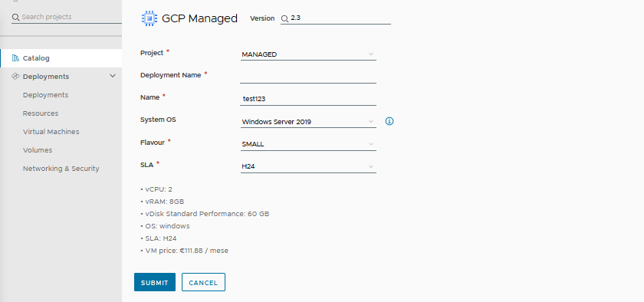Click the System OS info icon
The height and width of the screenshot is (302, 644).
[x=389, y=121]
